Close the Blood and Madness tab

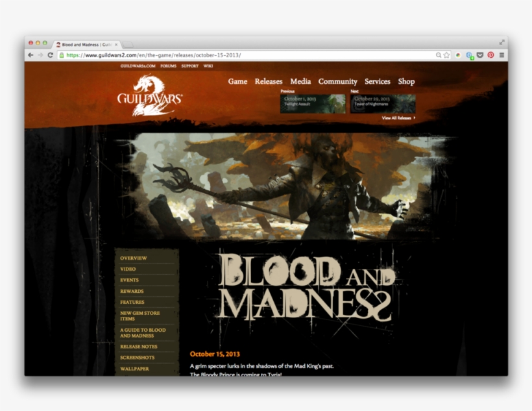(x=116, y=45)
